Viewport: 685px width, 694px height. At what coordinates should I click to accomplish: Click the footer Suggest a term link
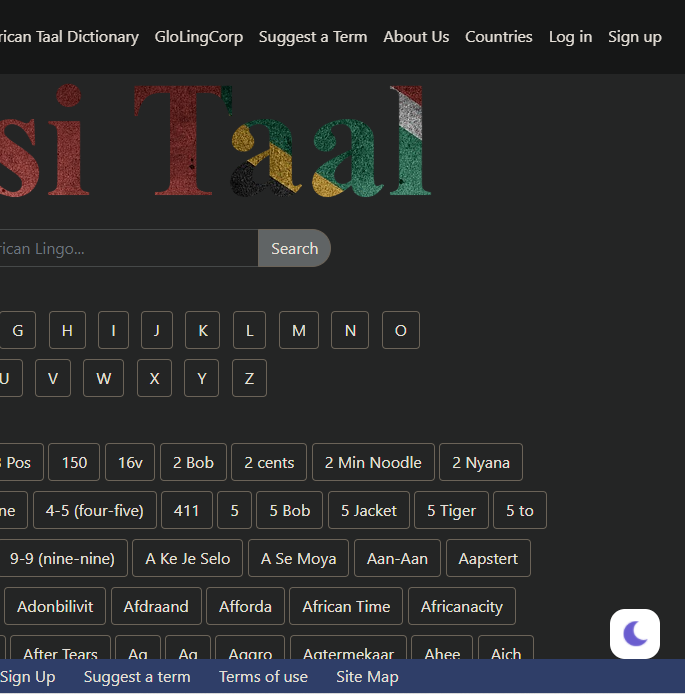(137, 677)
